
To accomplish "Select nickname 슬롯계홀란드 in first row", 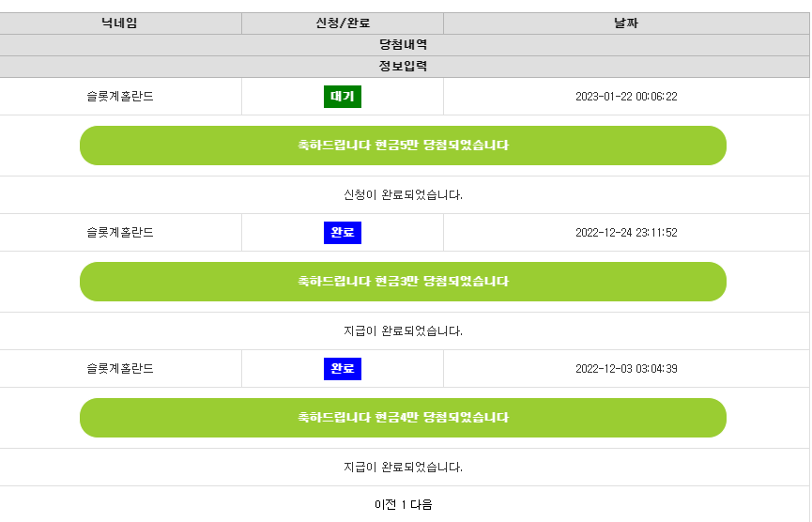I will (120, 97).
